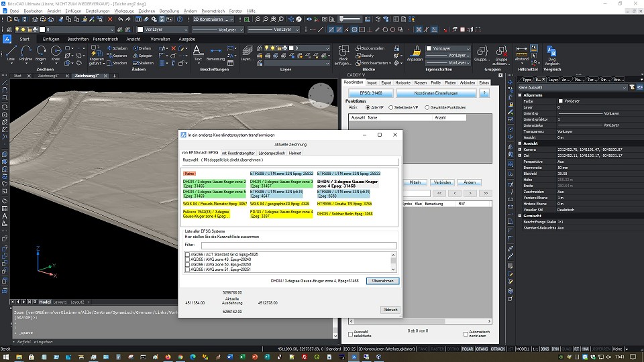Click the Koordinaten Einstellungen button

[435, 93]
